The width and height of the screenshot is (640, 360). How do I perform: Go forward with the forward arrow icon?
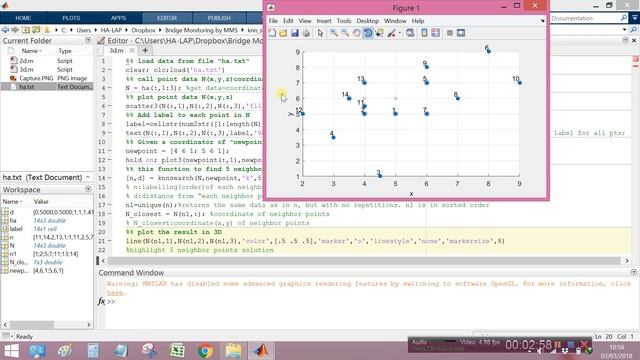(15, 30)
